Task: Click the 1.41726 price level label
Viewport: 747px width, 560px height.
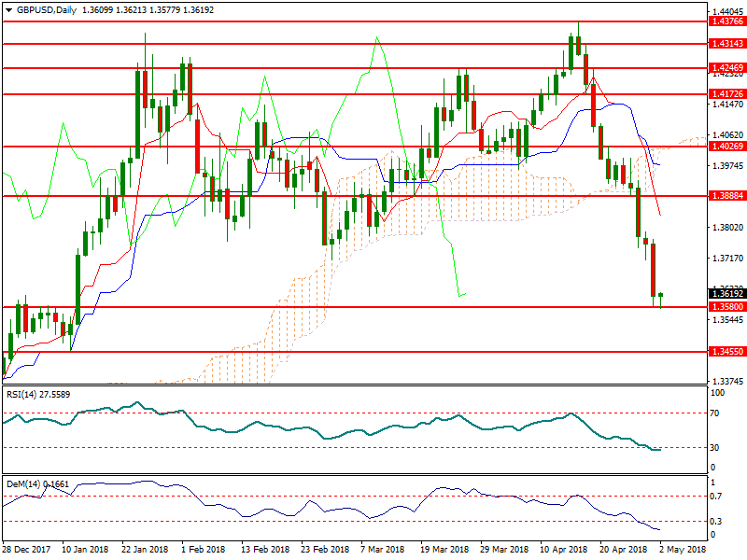Action: [726, 94]
